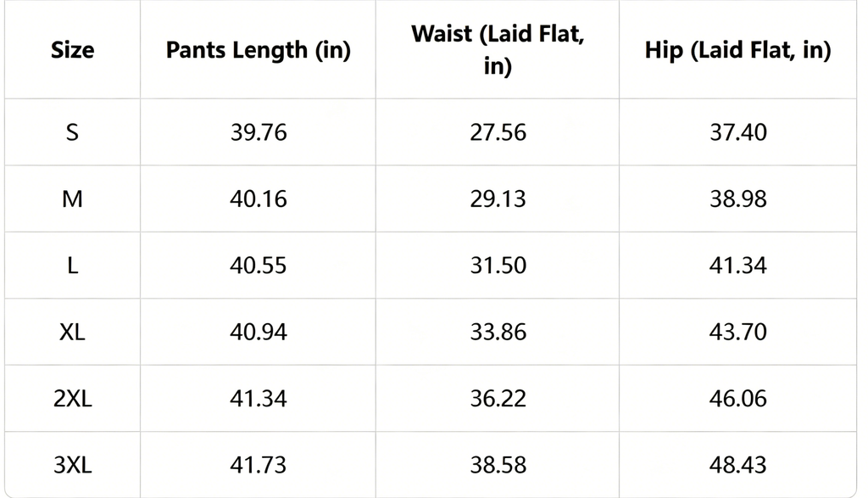
Task: Click waist value 31.50 for L
Action: coord(498,266)
